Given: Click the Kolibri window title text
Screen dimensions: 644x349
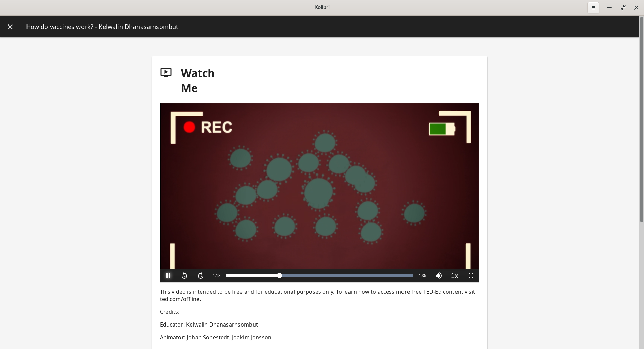Looking at the screenshot, I should pos(322,7).
